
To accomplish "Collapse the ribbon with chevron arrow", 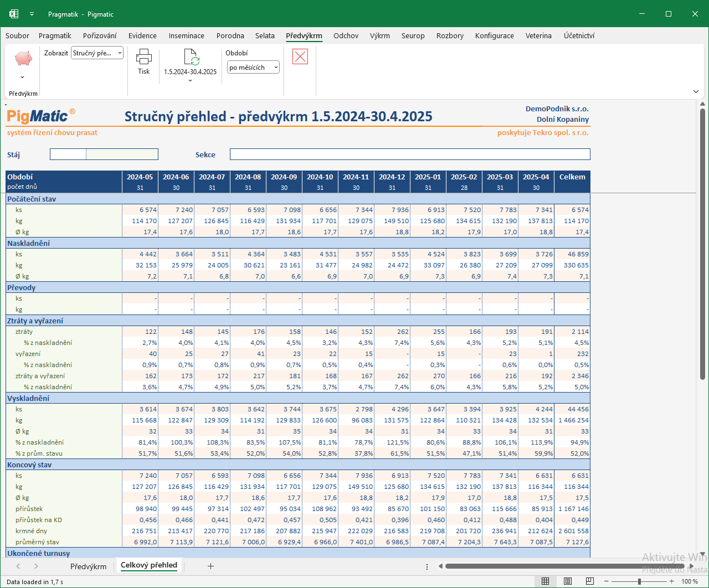I will pyautogui.click(x=696, y=91).
